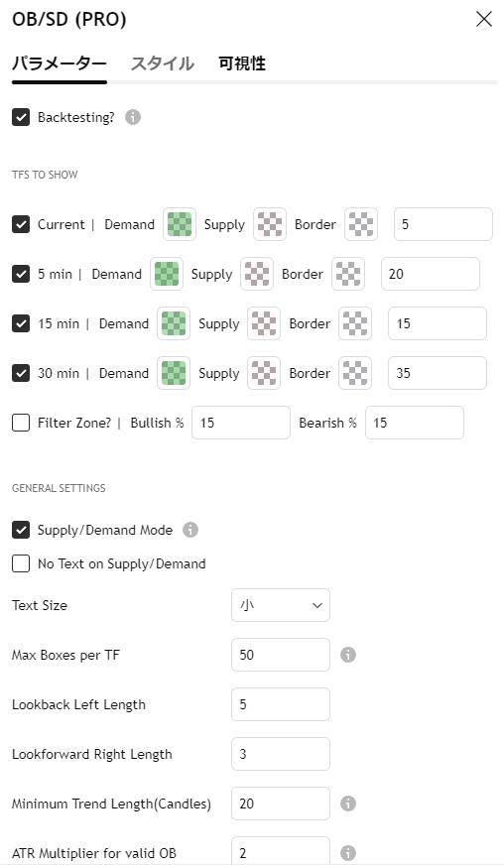Open the Text Size dropdown
The width and height of the screenshot is (504, 867).
point(281,605)
